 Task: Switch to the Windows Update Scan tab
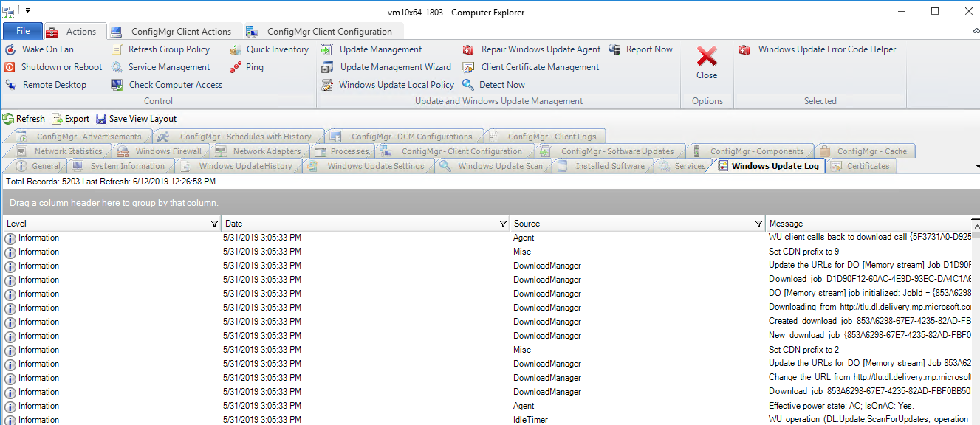point(500,166)
